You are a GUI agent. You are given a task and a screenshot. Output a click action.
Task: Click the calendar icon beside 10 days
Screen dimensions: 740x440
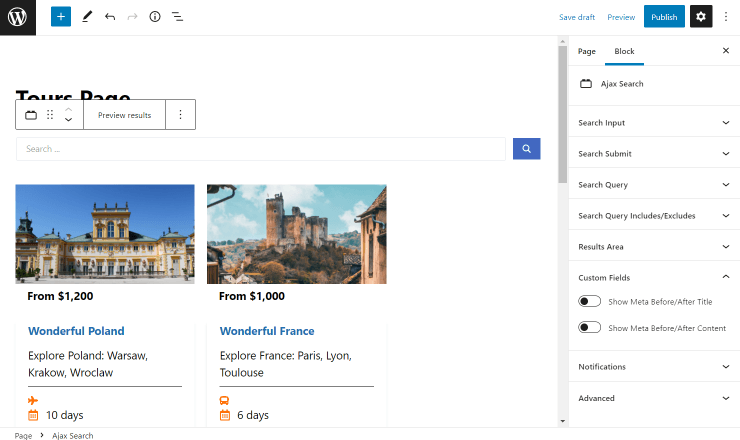coord(33,415)
